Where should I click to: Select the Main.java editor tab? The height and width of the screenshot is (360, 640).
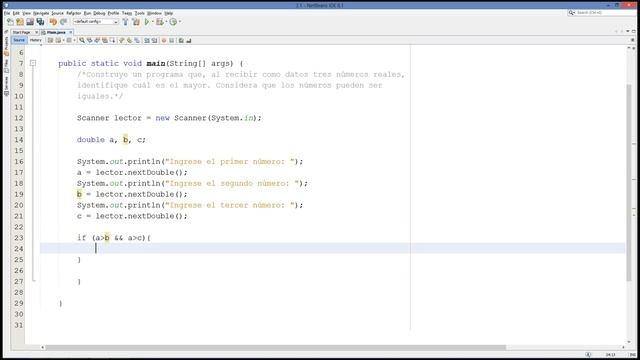pos(56,32)
